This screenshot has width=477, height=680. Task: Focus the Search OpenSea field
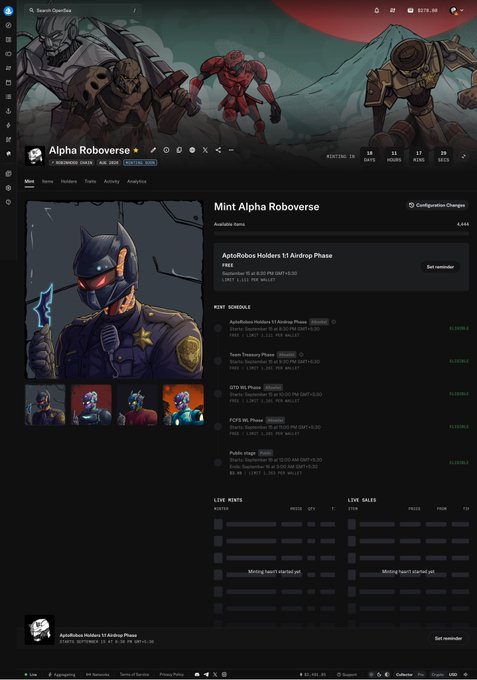coord(82,10)
